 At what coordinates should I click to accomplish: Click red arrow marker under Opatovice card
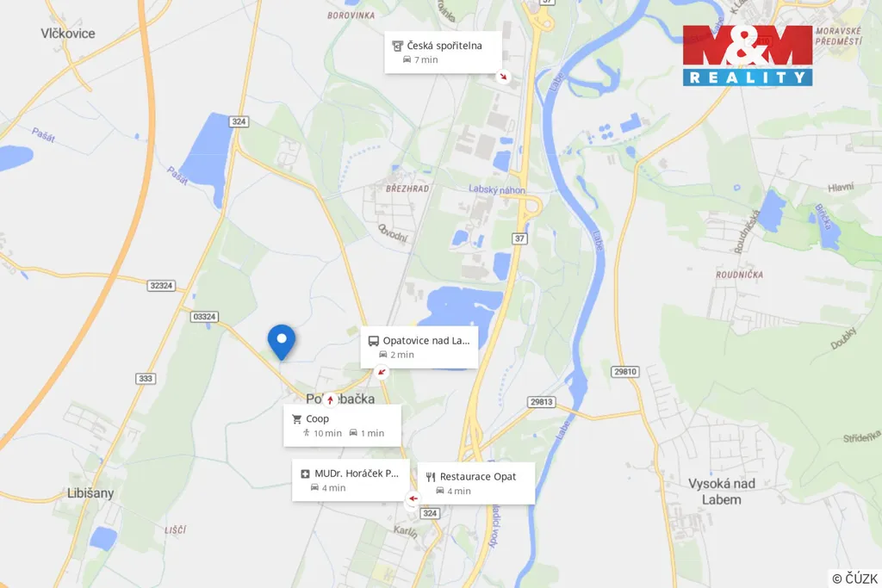[382, 372]
